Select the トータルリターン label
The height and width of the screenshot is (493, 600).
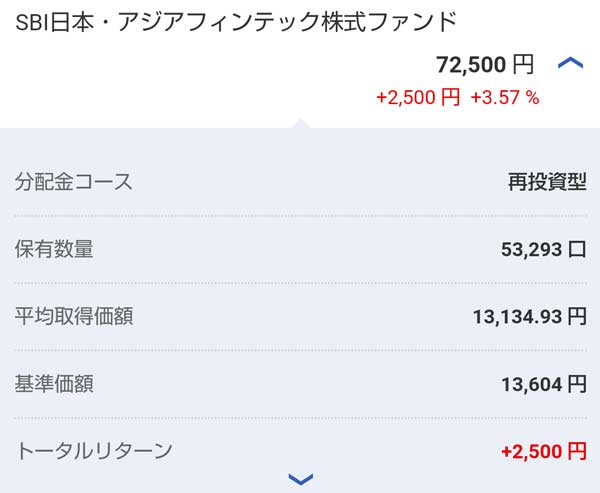coord(94,451)
